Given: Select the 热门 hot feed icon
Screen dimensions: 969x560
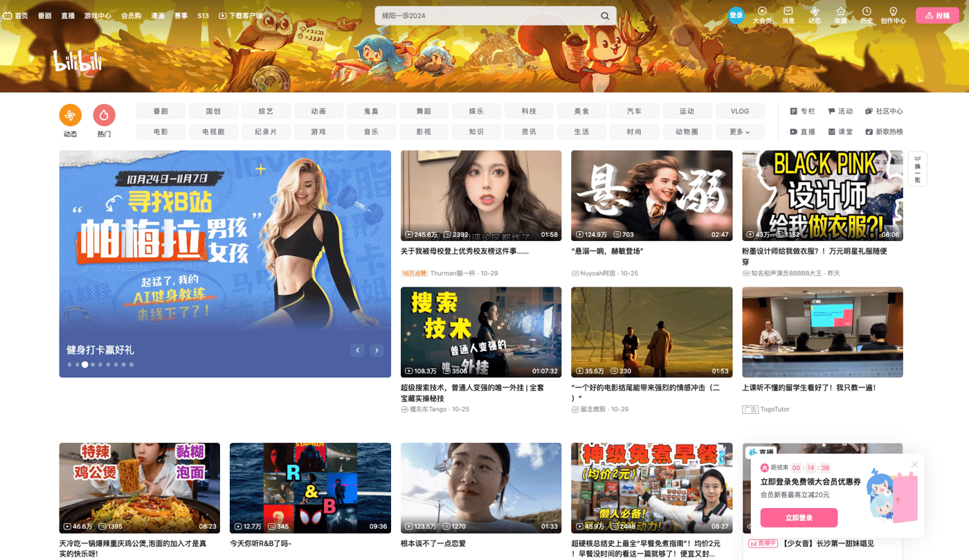Looking at the screenshot, I should pyautogui.click(x=104, y=115).
